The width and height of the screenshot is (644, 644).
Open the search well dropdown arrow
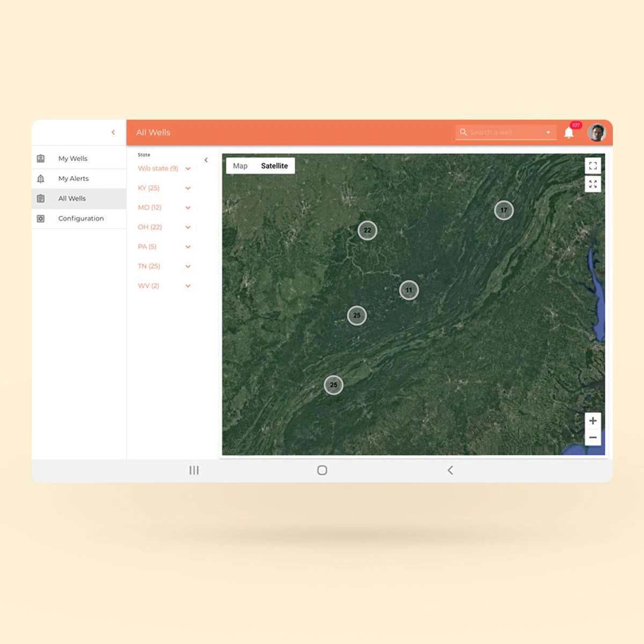point(548,132)
